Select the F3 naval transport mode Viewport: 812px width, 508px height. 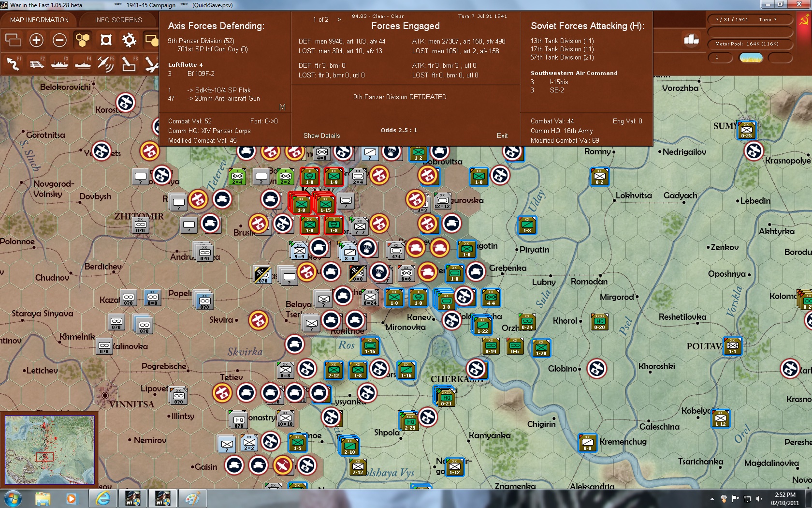coord(59,64)
